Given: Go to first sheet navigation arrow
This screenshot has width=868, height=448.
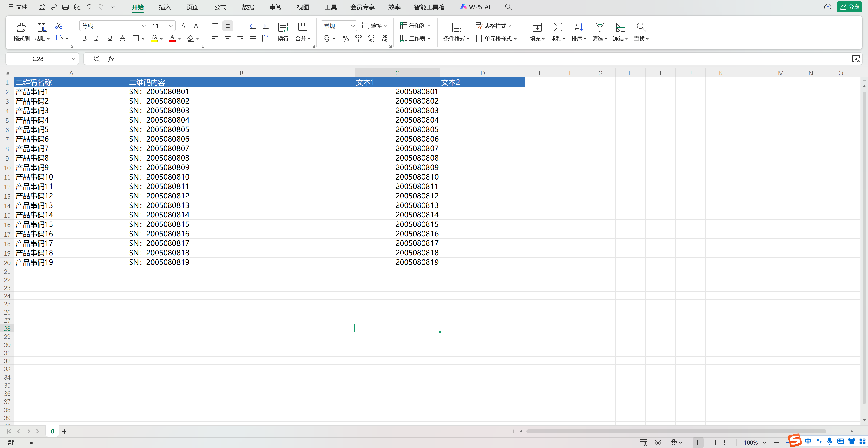Looking at the screenshot, I should 9,431.
